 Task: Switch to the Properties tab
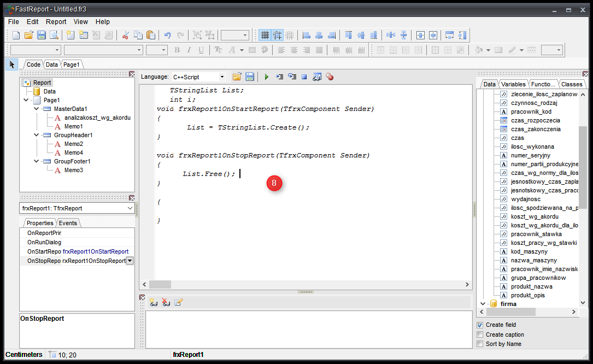click(x=40, y=223)
